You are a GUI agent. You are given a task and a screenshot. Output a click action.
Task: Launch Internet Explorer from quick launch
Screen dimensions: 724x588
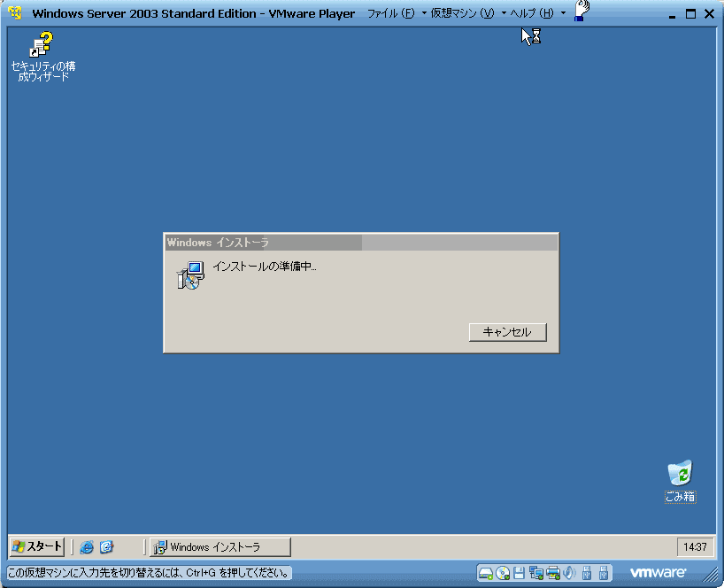(87, 547)
